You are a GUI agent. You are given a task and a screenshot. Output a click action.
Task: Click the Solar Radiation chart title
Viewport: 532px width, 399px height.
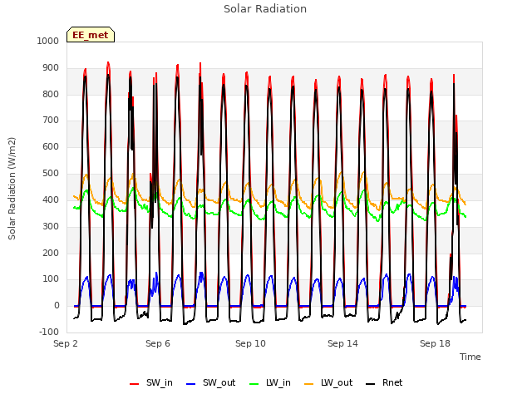point(265,9)
